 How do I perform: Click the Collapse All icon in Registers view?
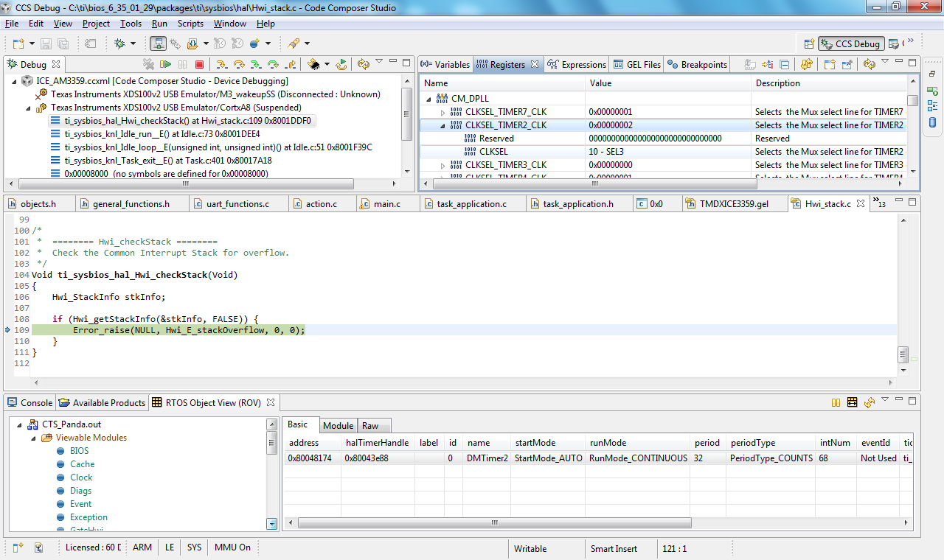tap(784, 65)
